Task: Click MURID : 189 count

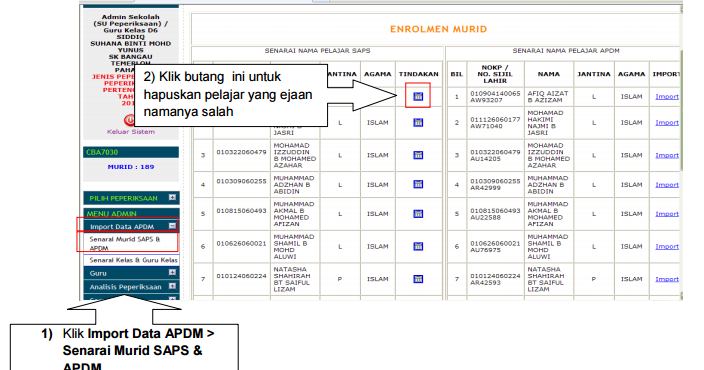Action: [x=131, y=167]
